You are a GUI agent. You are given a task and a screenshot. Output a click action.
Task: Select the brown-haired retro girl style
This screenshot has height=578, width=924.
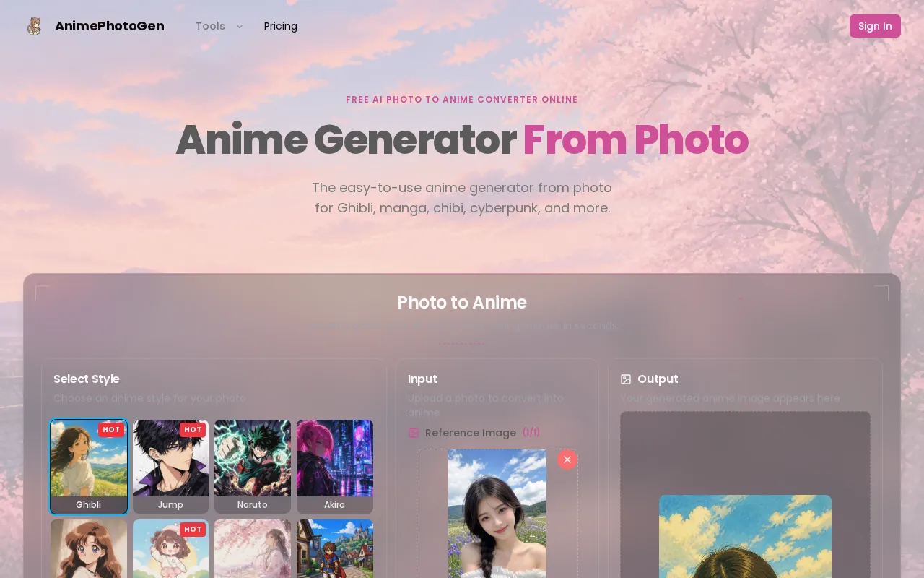point(89,548)
